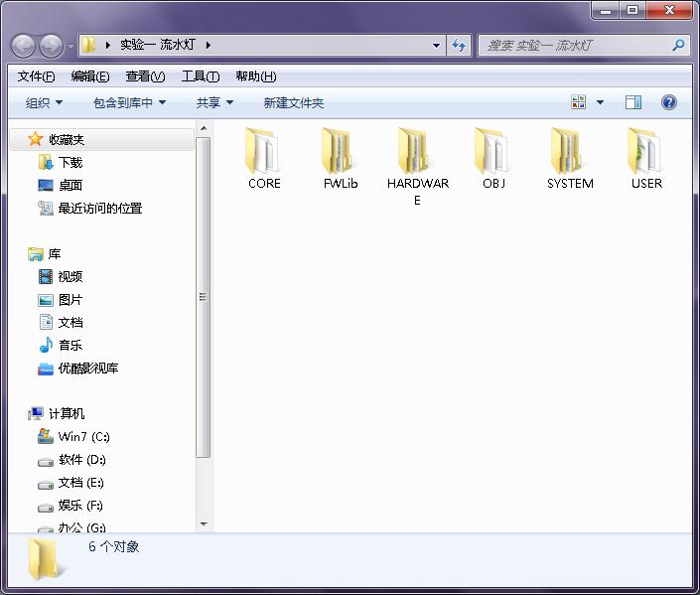The height and width of the screenshot is (595, 700).
Task: Open the SYSTEM folder icon
Action: [567, 151]
